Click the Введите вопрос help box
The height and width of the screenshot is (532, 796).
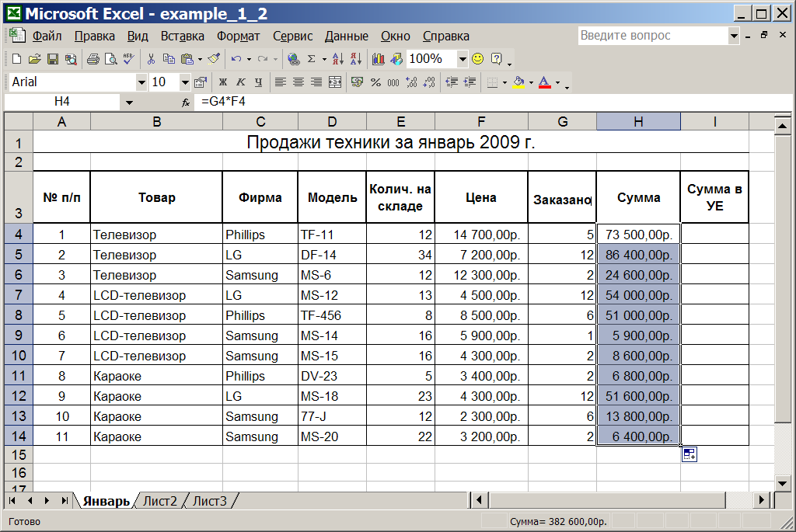coord(653,36)
